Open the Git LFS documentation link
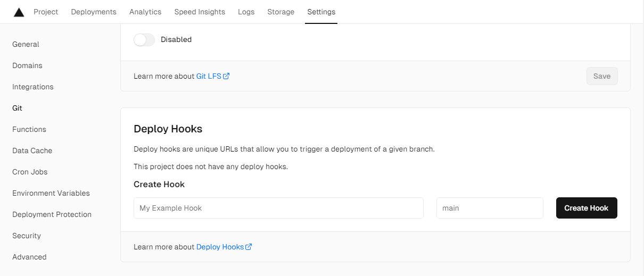Image resolution: width=644 pixels, height=276 pixels. click(212, 76)
